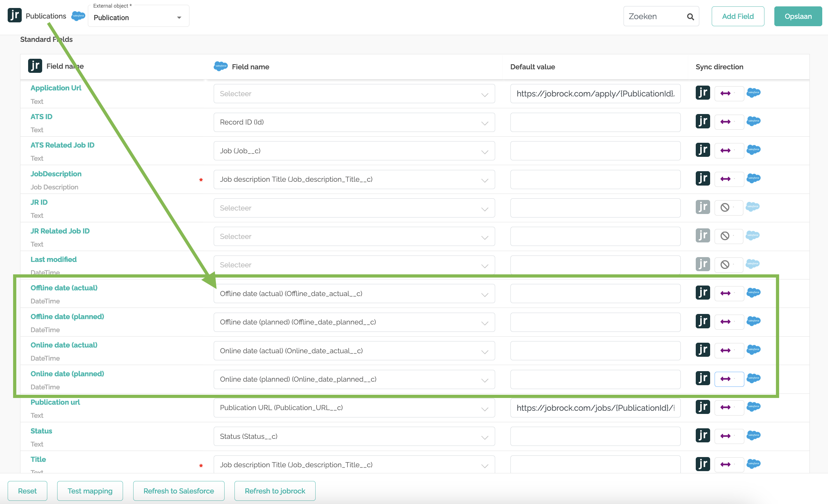
Task: Click disabled sync icon in JR ID row
Action: [x=725, y=207]
